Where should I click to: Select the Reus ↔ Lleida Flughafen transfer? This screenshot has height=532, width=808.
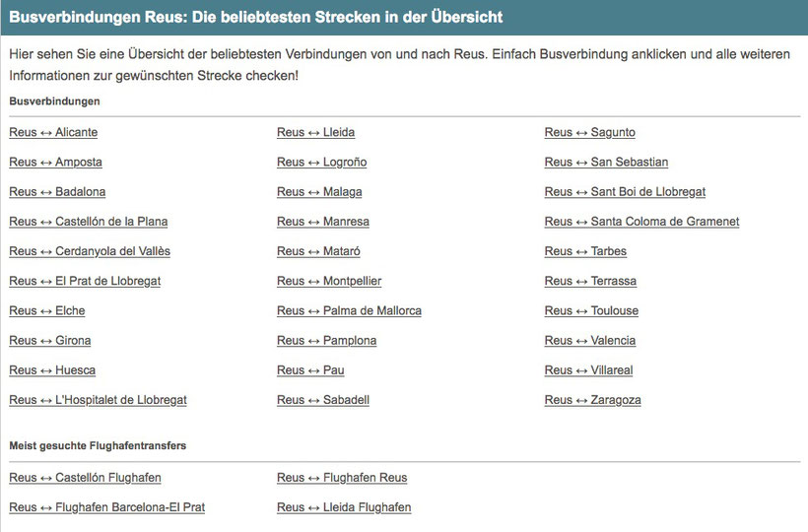pos(344,507)
